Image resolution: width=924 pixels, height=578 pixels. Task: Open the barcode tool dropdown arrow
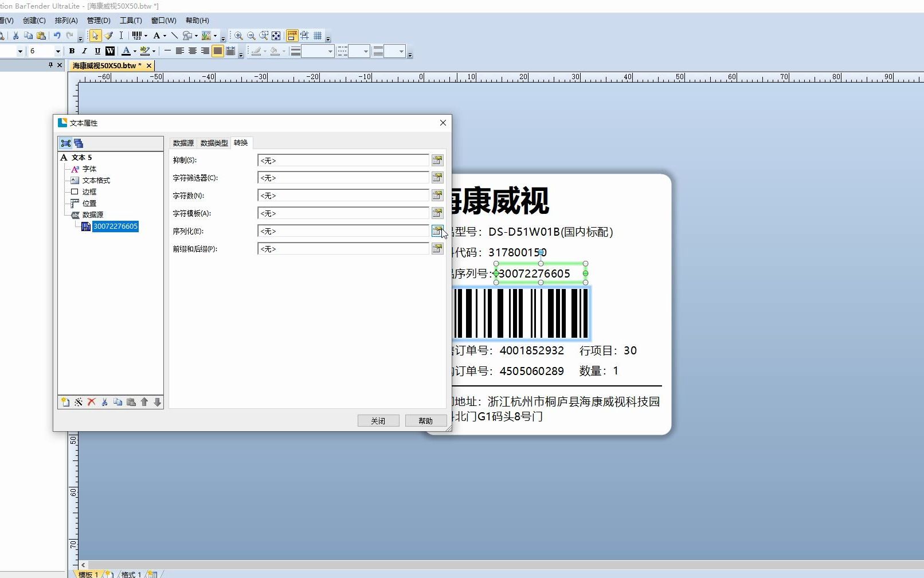(146, 36)
